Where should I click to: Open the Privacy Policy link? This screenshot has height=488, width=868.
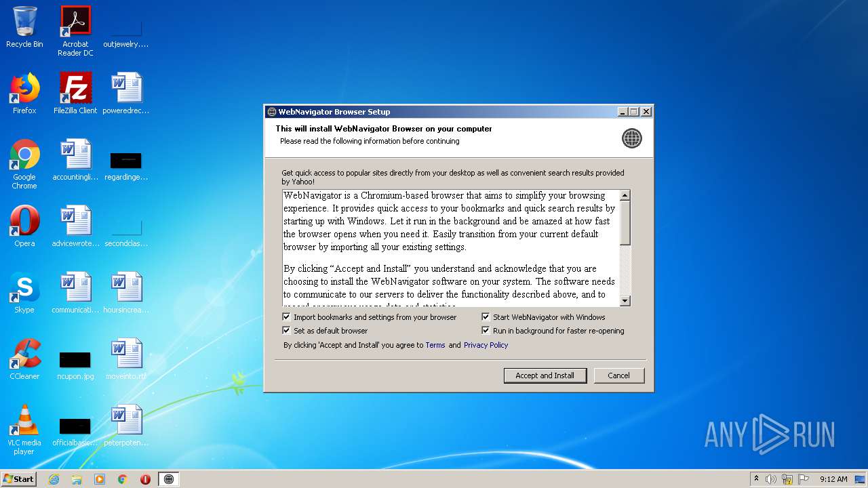click(486, 345)
